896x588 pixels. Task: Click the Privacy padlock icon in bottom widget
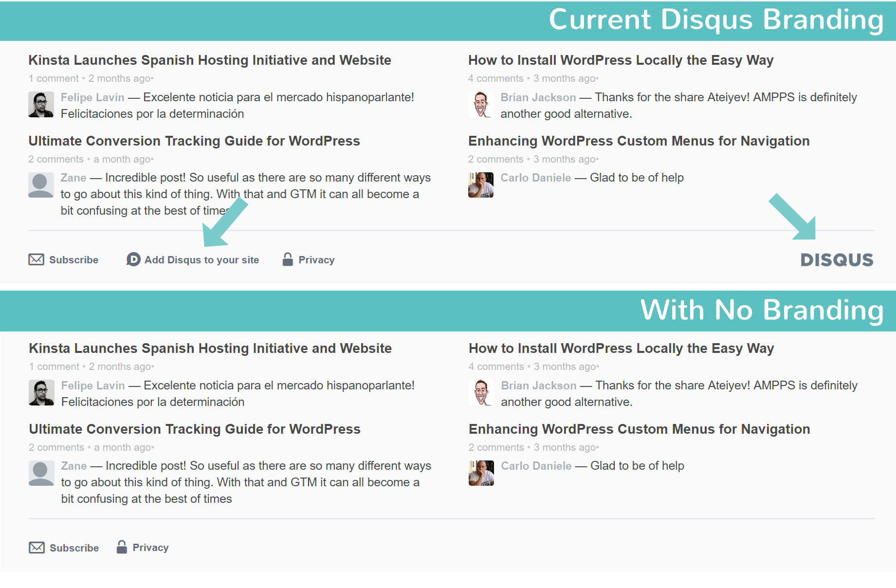(x=121, y=547)
